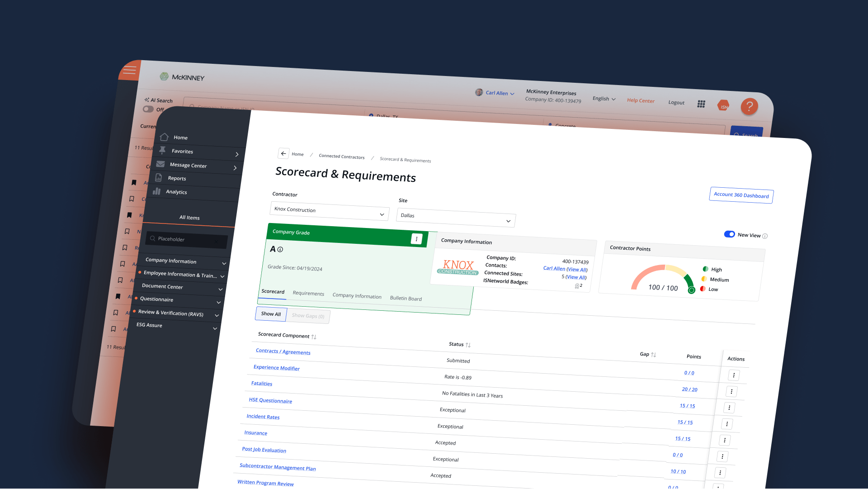This screenshot has height=489, width=868.
Task: Click the grade A info icon
Action: coord(280,249)
